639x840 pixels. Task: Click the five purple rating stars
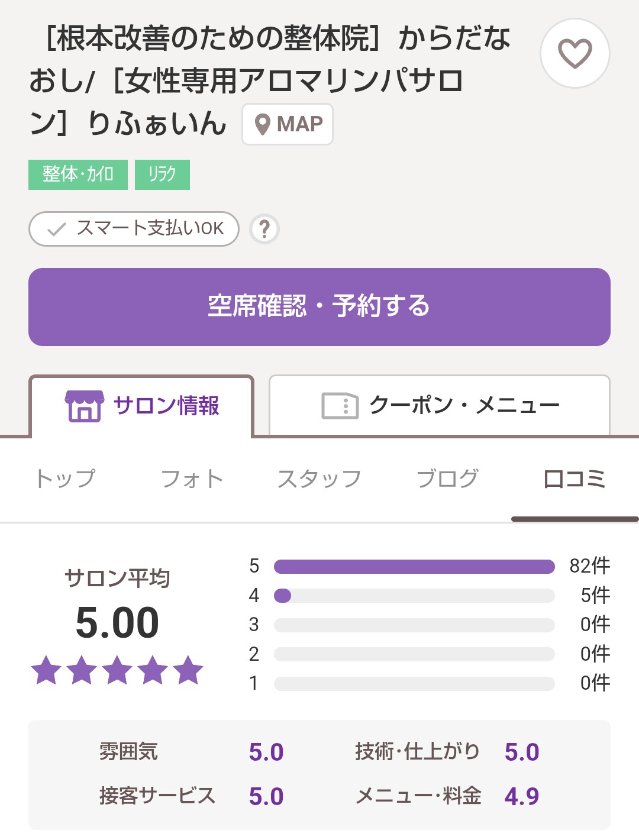click(117, 670)
